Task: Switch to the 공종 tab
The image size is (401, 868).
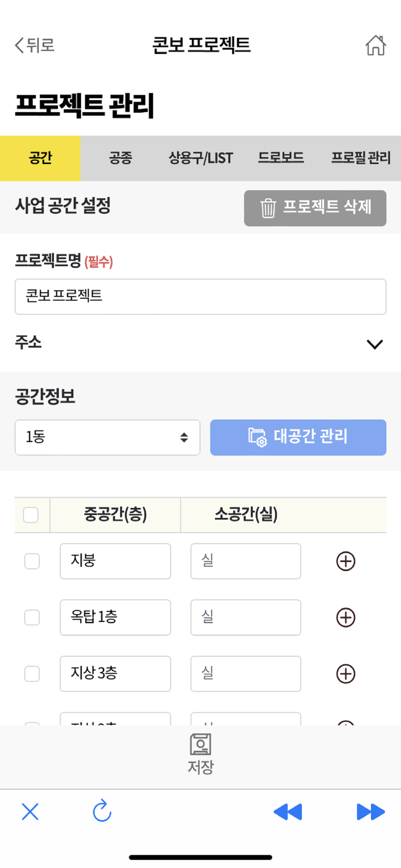Action: click(120, 158)
